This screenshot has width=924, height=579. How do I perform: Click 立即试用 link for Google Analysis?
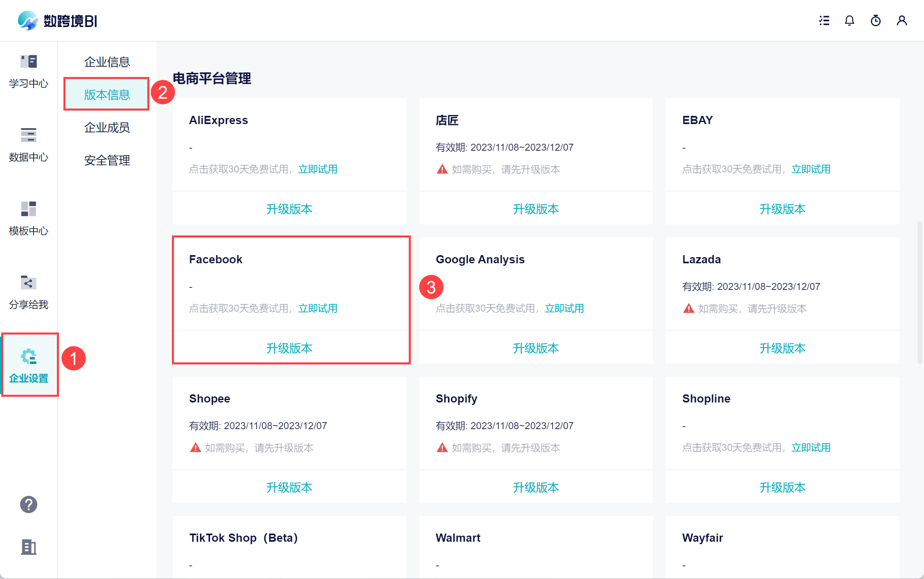point(564,308)
